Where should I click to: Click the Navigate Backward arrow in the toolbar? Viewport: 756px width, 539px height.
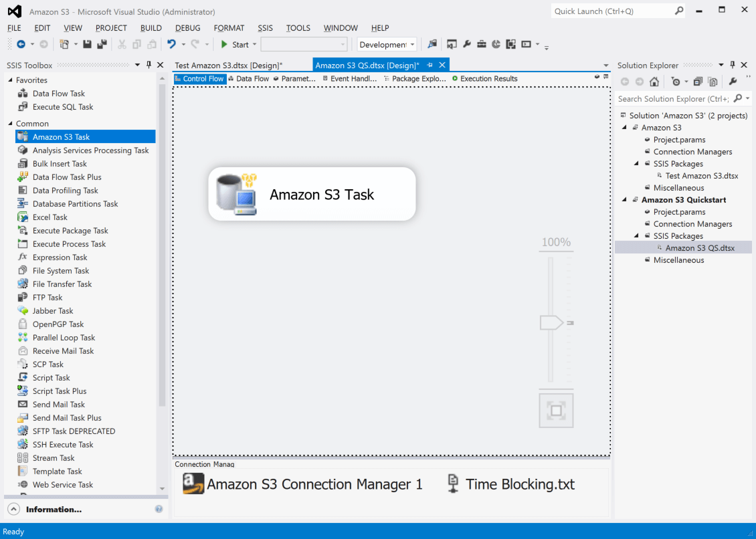tap(21, 44)
